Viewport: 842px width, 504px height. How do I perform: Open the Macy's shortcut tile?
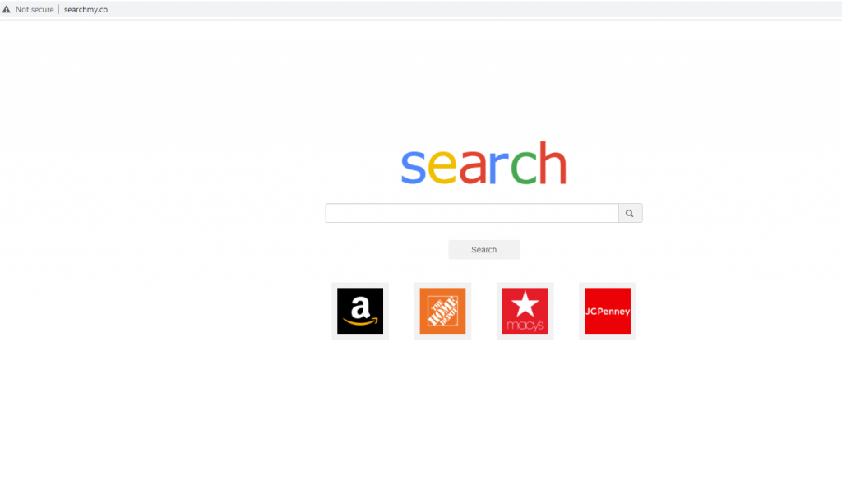pos(525,311)
